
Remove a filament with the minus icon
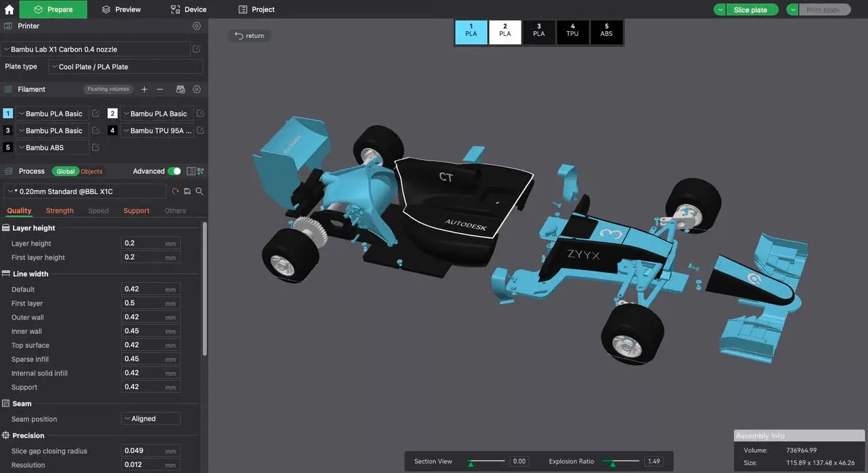pyautogui.click(x=160, y=89)
